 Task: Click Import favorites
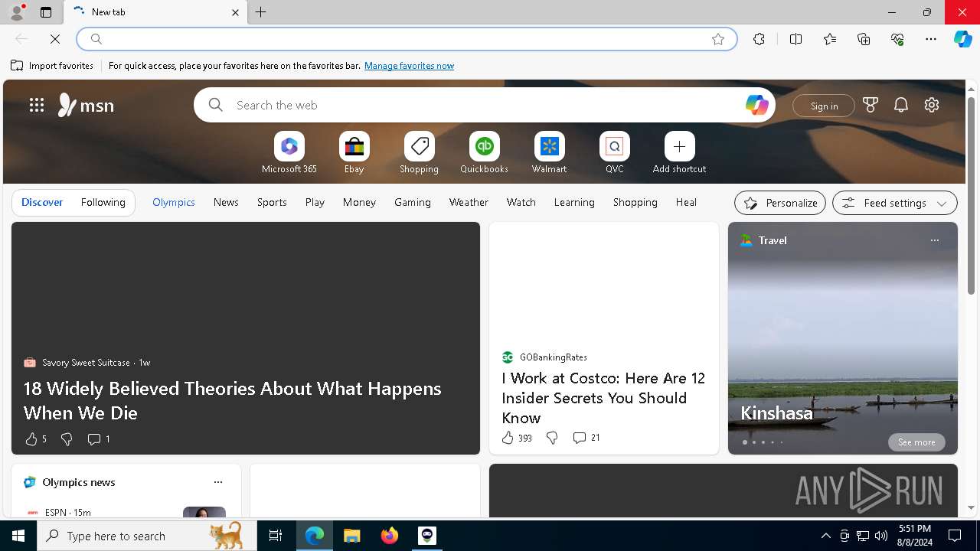click(52, 66)
